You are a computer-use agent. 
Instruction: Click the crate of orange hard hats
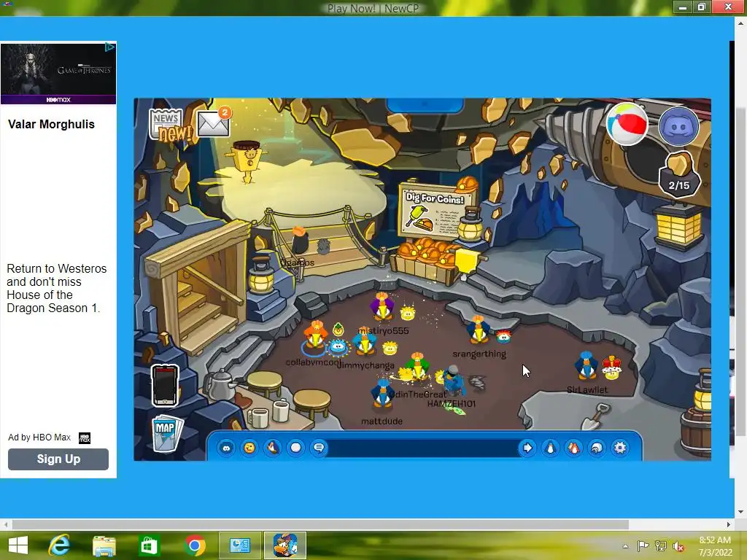coord(425,261)
